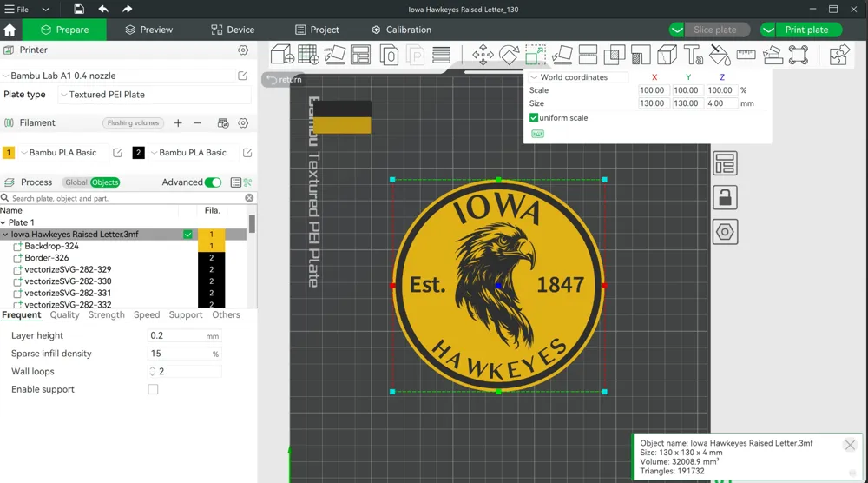Select the Cut tool
This screenshot has width=868, height=483.
click(x=588, y=56)
